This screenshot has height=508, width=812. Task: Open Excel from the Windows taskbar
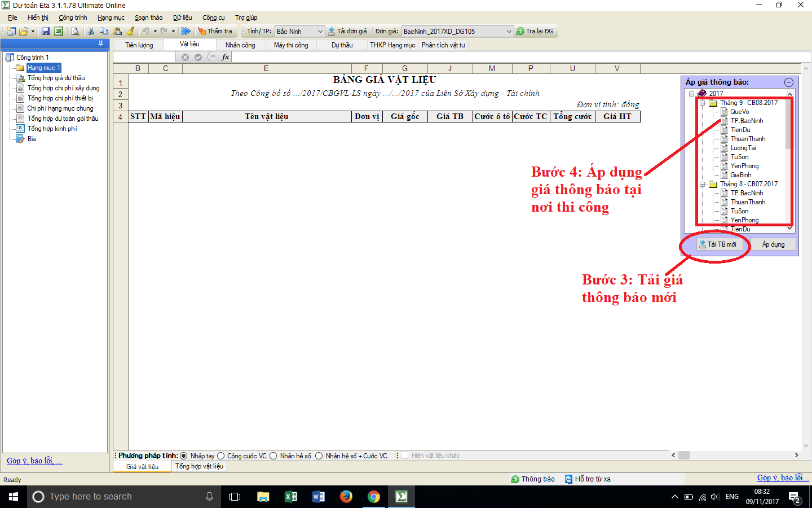(291, 497)
